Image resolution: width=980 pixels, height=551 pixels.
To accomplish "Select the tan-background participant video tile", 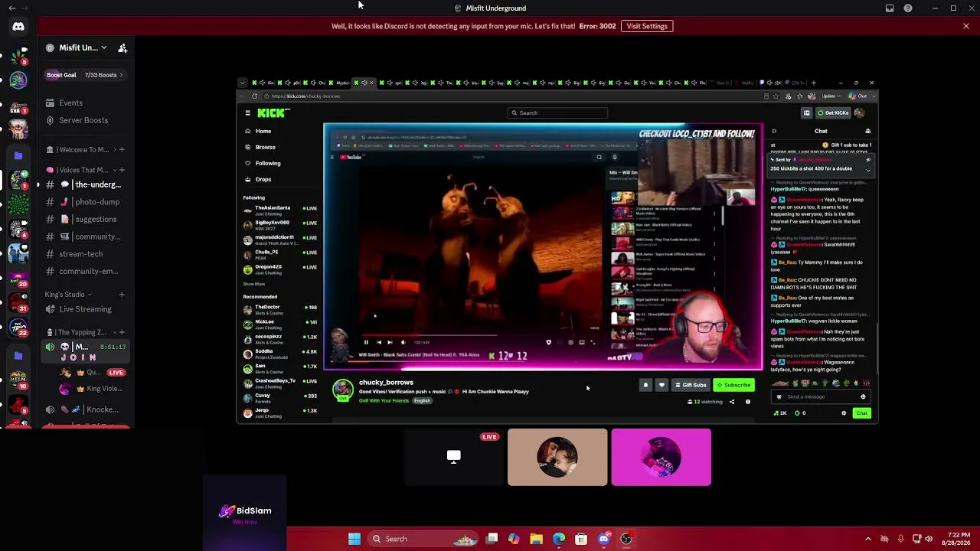I will click(557, 457).
